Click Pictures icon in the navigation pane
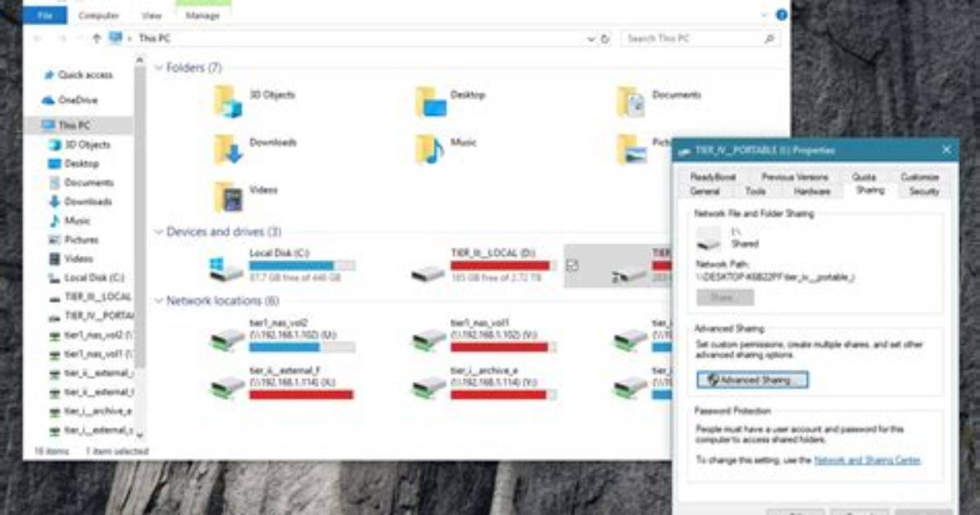 tap(54, 239)
